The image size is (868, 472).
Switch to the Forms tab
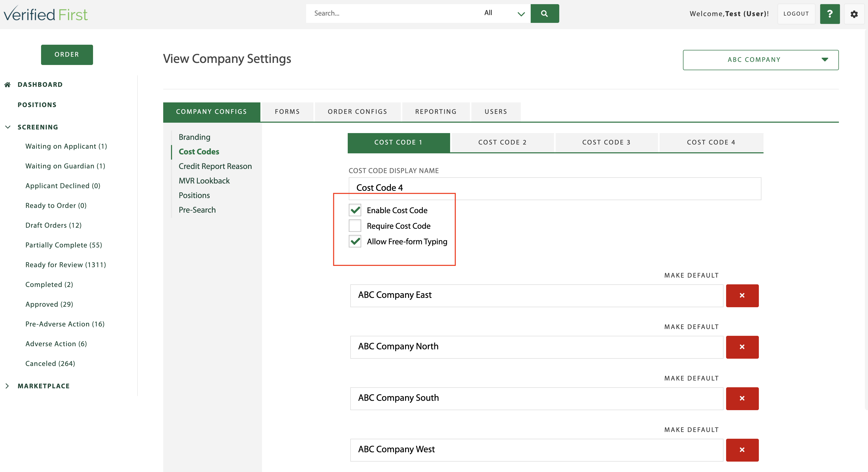[287, 112]
